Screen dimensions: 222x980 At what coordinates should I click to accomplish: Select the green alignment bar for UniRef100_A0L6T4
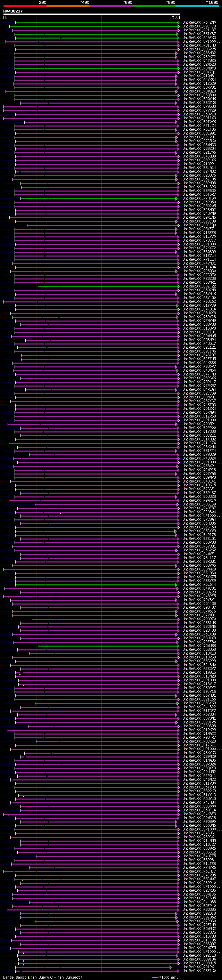[x=96, y=585]
